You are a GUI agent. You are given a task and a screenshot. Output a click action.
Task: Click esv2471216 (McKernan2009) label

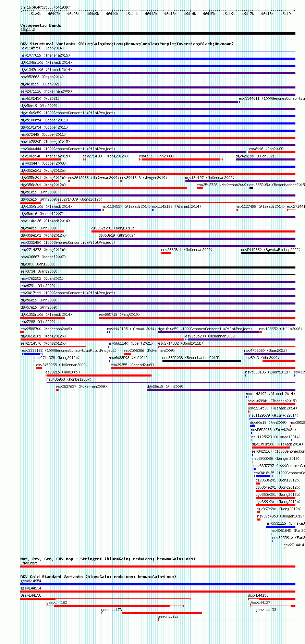tap(46, 91)
